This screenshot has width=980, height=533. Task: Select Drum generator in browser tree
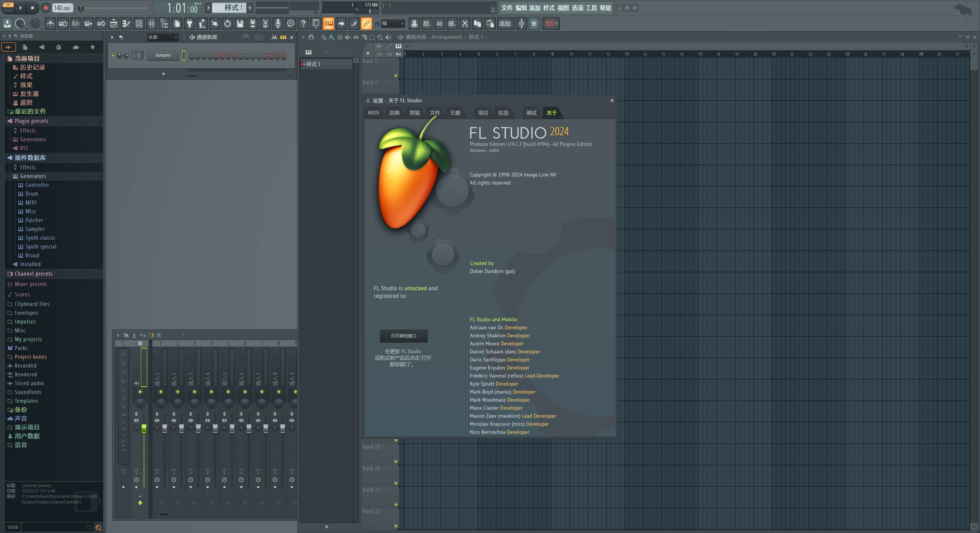coord(31,194)
